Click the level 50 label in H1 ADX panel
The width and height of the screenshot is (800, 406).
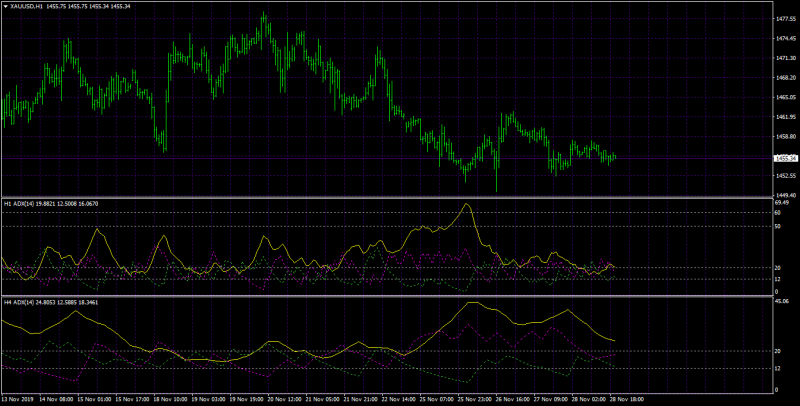tap(778, 226)
